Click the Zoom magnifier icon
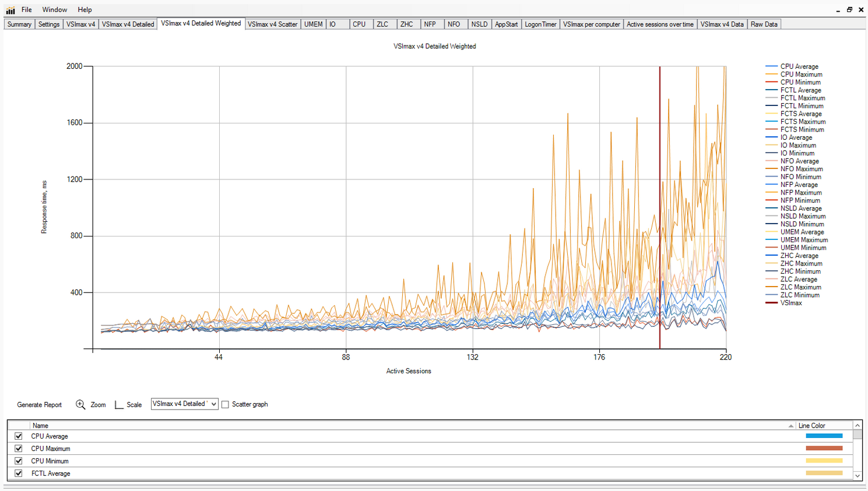Screen dimensions: 868x491 click(80, 404)
